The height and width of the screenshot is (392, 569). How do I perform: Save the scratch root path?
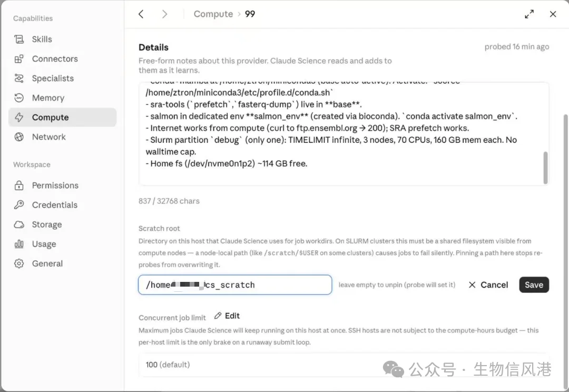[x=534, y=285]
